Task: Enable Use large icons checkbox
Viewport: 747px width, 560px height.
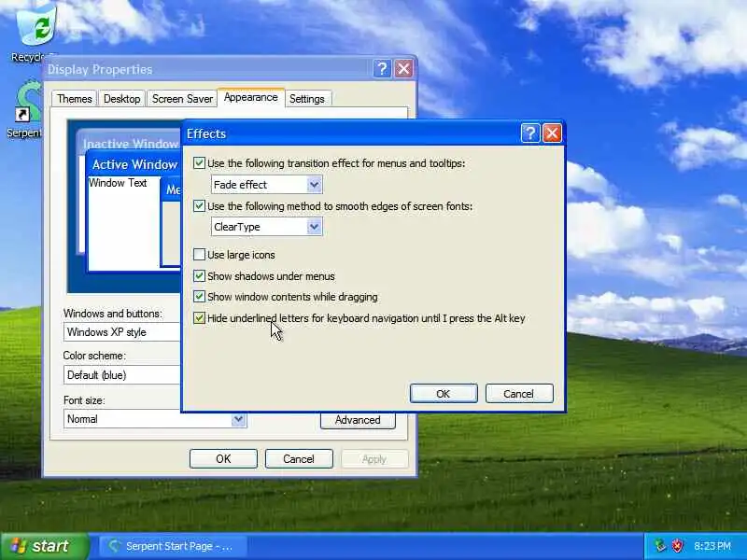Action: (x=199, y=255)
